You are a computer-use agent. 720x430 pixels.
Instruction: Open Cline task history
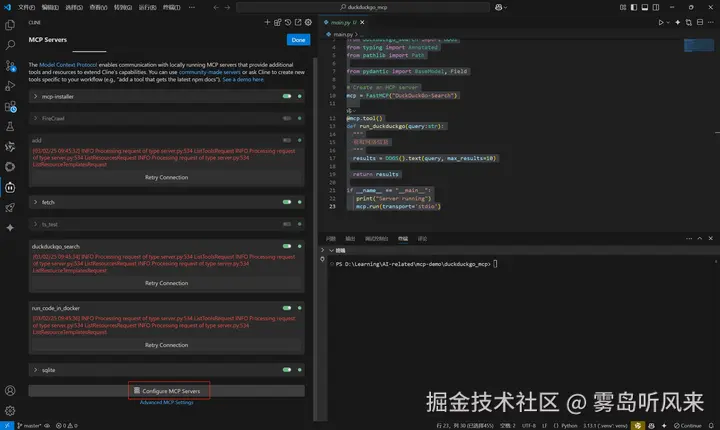(288, 22)
